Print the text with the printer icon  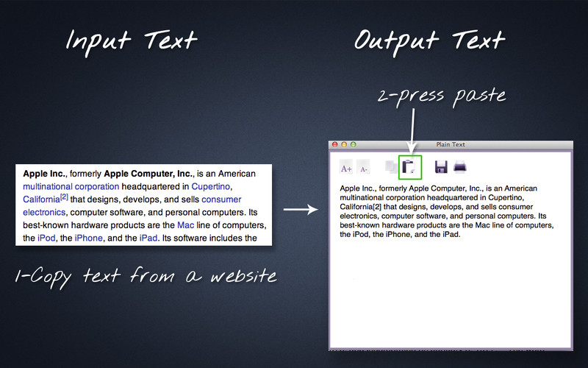pos(460,166)
